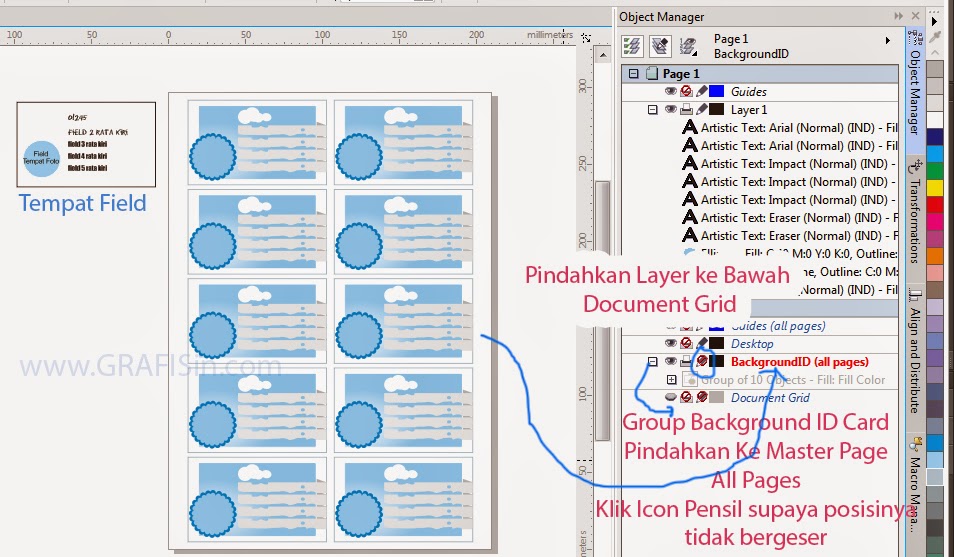Click Align and Distribute docker tab icon
This screenshot has height=557, width=954.
915,296
